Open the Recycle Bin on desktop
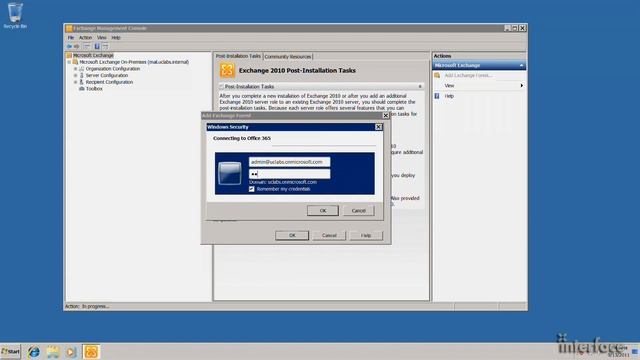This screenshot has height=360, width=640. 15,15
